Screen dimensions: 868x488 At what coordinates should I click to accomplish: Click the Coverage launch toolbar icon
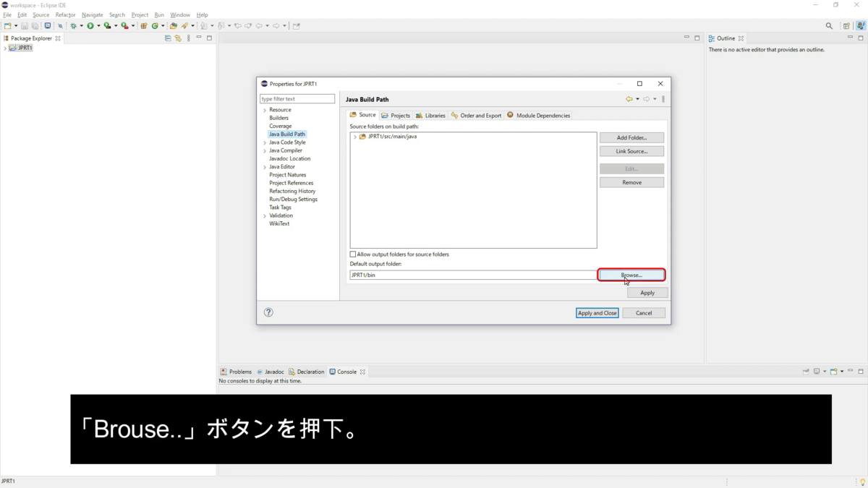[x=107, y=25]
